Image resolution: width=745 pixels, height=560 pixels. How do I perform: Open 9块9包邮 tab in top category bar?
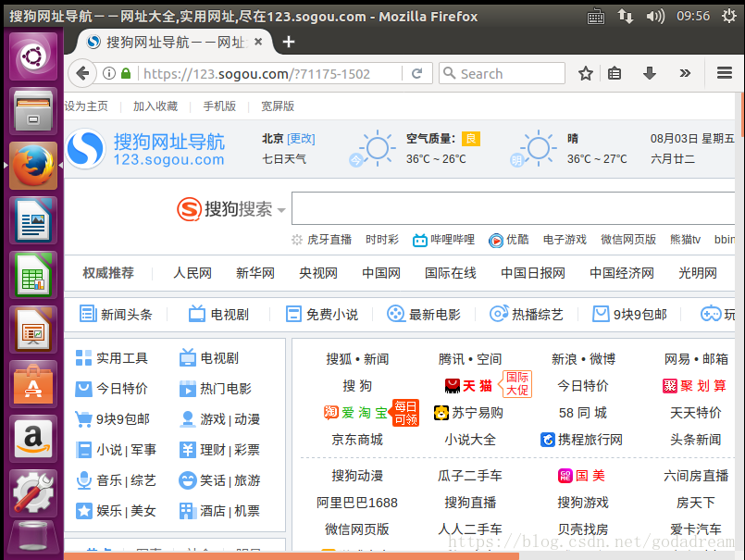pos(629,314)
